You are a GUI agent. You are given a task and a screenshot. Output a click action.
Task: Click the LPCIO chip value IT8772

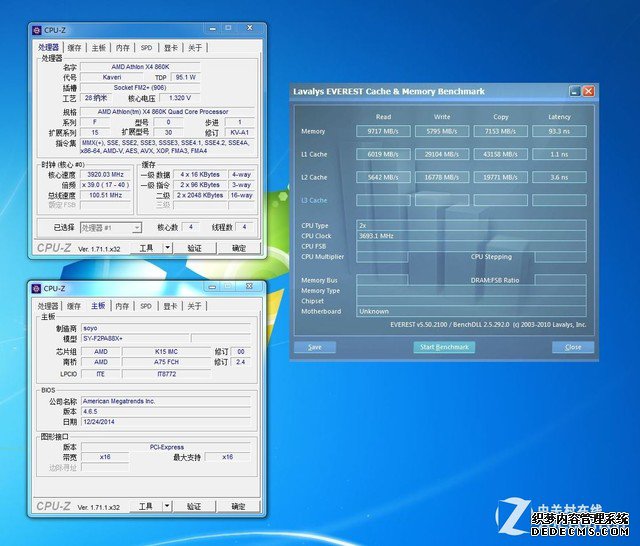[x=166, y=374]
